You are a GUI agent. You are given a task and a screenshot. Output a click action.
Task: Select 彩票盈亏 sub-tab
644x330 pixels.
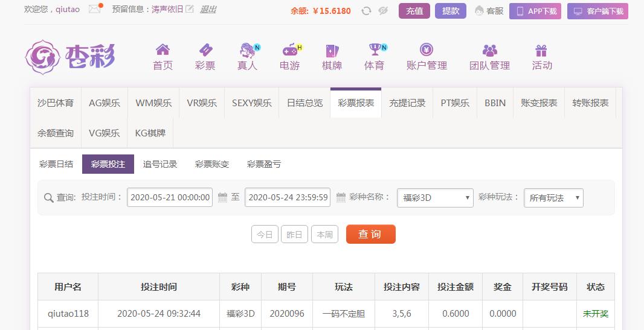coord(263,164)
